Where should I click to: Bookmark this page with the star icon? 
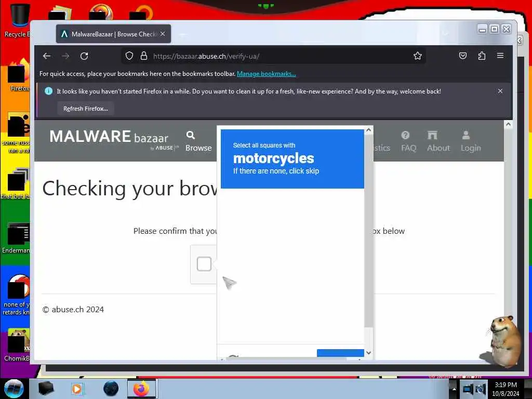tap(418, 56)
